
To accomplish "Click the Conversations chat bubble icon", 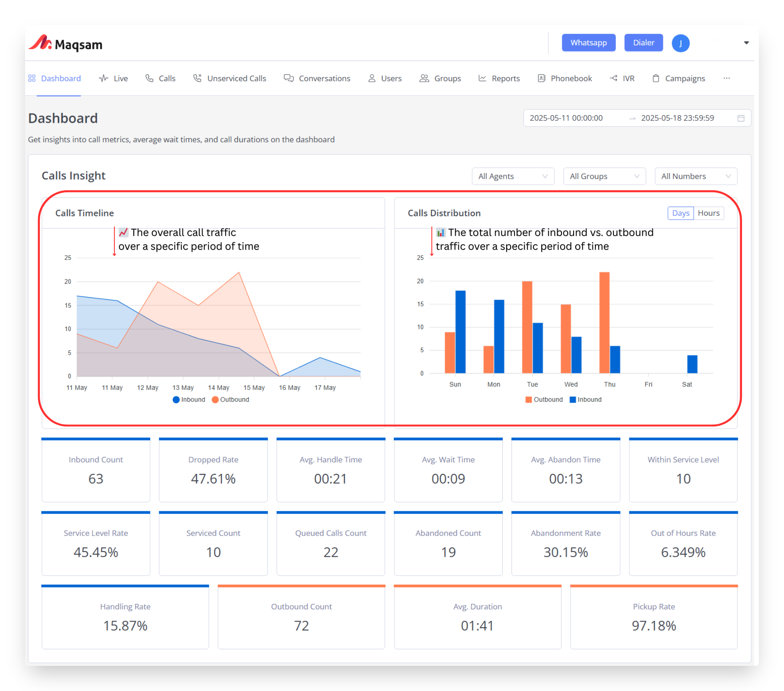I will [x=288, y=78].
